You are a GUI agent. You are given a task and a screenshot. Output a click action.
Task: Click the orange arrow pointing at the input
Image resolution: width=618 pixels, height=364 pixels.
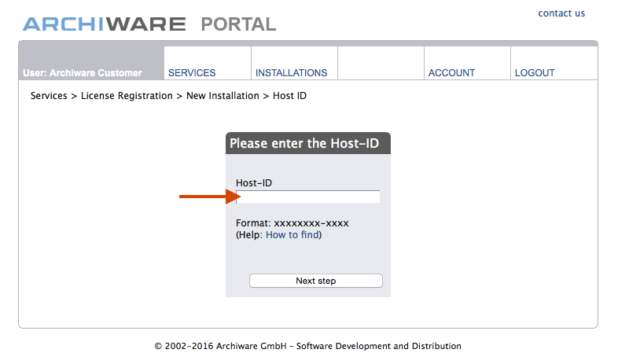207,197
